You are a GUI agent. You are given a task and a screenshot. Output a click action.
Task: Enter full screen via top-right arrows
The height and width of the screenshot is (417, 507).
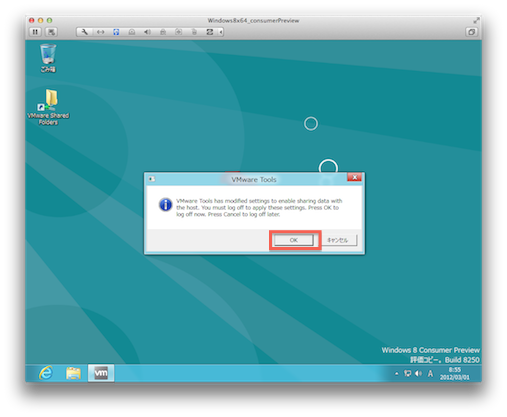[x=476, y=21]
